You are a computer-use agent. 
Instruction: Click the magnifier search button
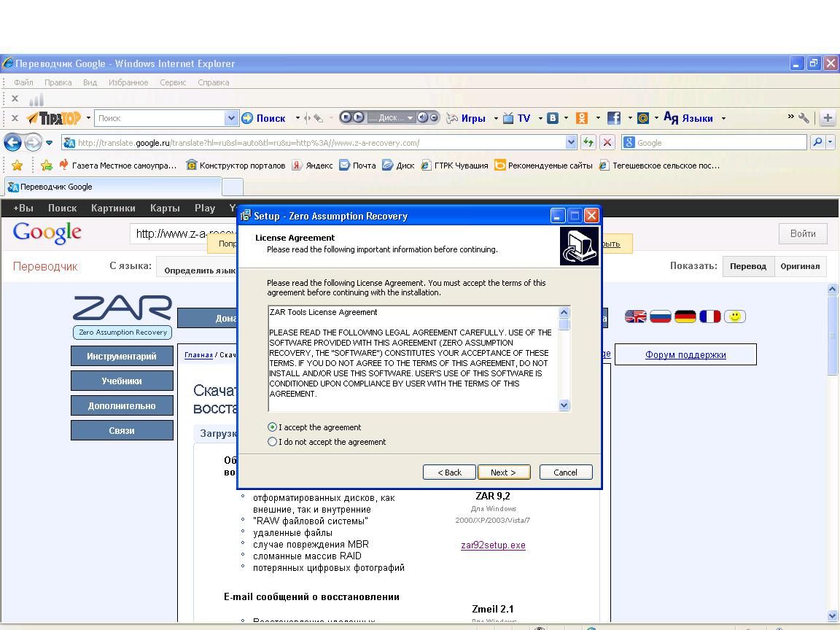(x=817, y=142)
